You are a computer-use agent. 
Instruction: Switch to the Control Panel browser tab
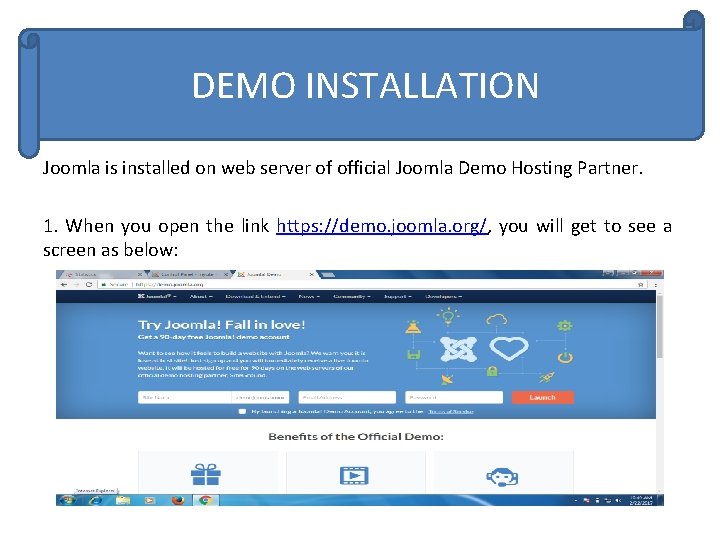[x=187, y=274]
